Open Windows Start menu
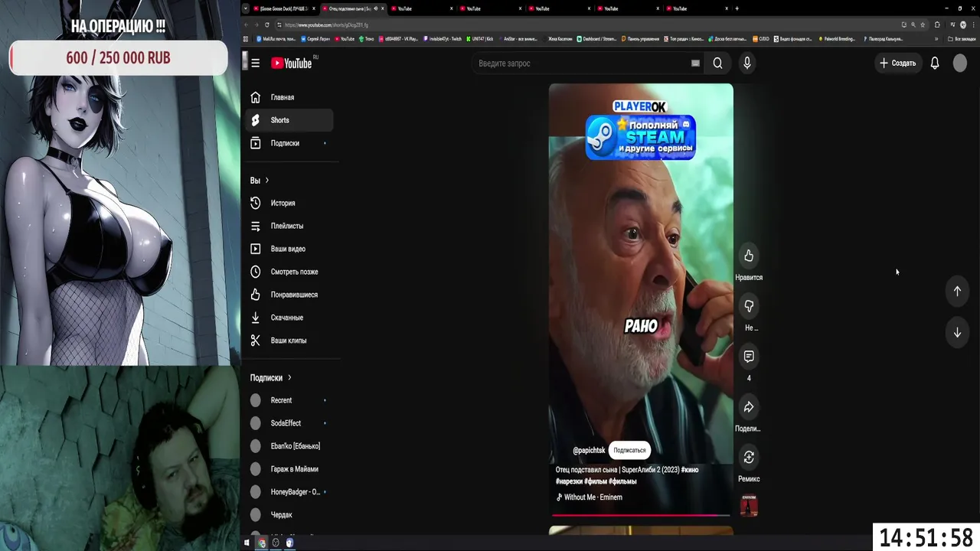This screenshot has height=551, width=980. coord(247,543)
